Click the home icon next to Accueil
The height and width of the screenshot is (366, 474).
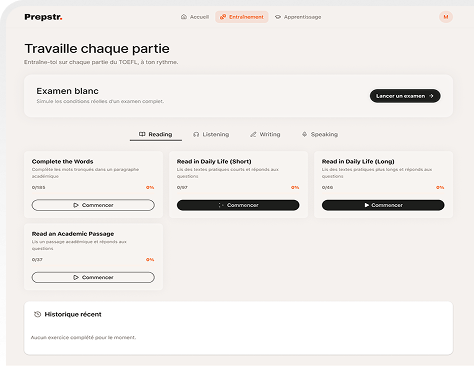click(184, 17)
